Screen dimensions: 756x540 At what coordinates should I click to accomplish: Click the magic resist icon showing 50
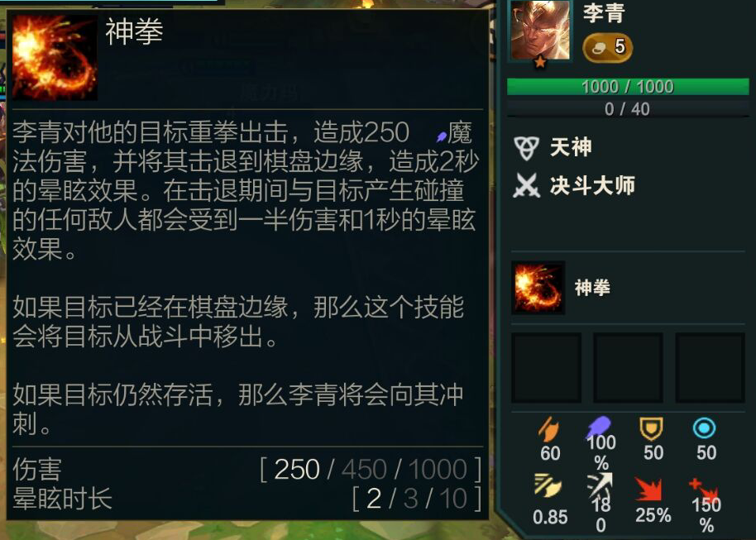pos(705,428)
